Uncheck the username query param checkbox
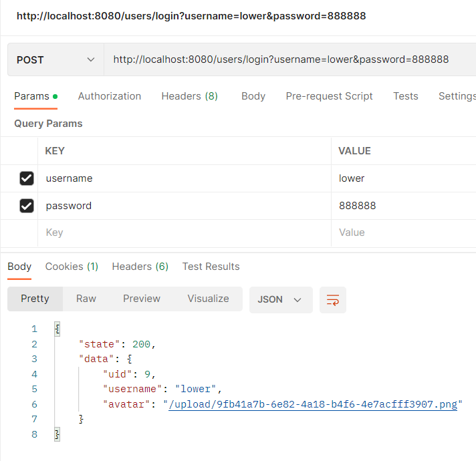The height and width of the screenshot is (461, 476). coord(27,178)
